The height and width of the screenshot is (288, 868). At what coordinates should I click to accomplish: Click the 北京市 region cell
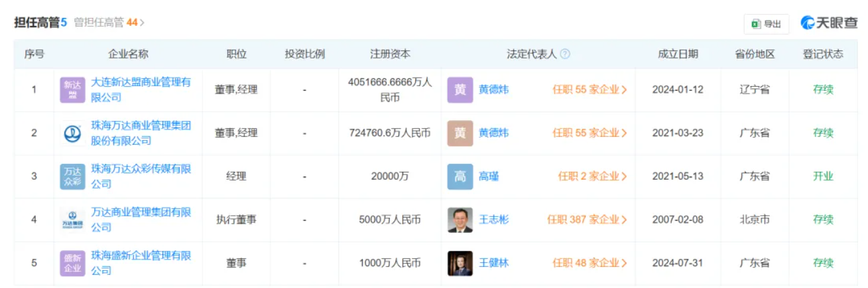(755, 220)
